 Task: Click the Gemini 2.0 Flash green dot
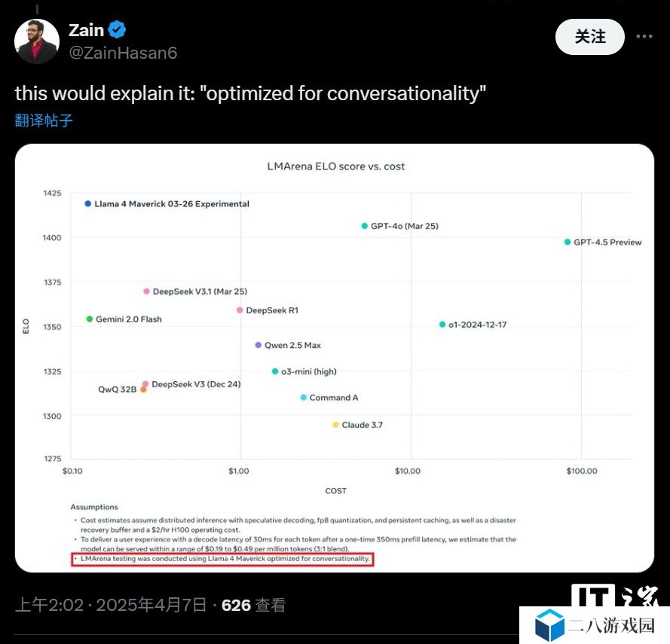click(90, 319)
